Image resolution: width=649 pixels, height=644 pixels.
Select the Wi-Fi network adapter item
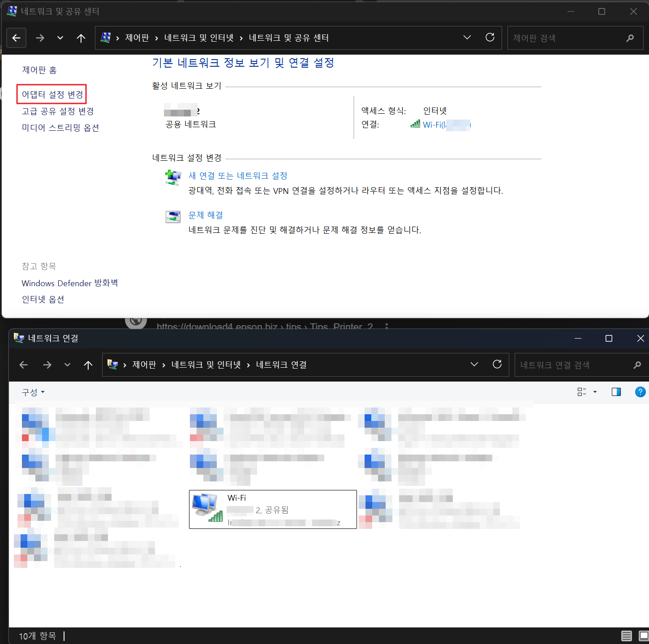pos(273,509)
